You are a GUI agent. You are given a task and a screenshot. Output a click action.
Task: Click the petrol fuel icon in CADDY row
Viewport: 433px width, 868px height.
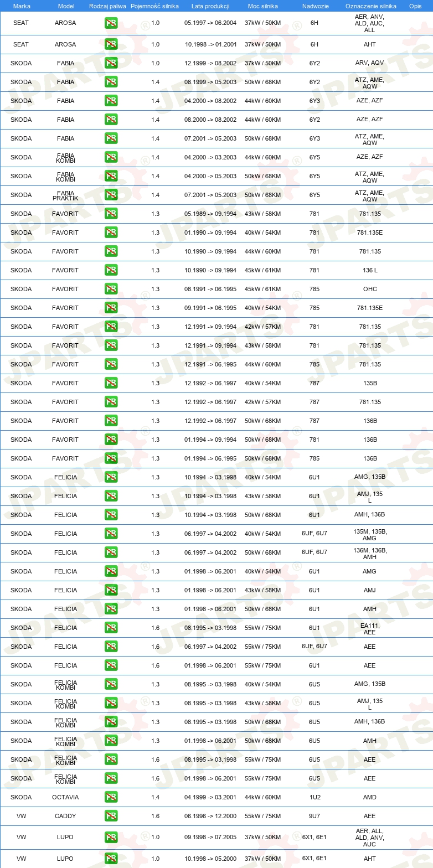tap(111, 815)
